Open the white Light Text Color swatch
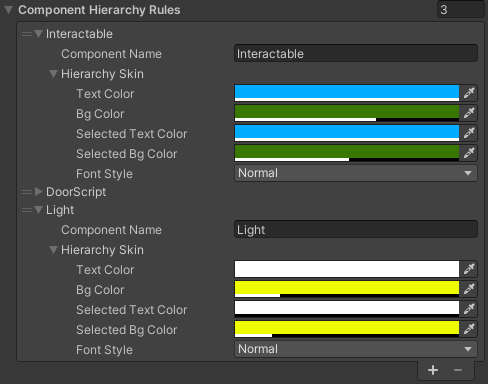Screen dimensions: 488x384 pos(347,269)
